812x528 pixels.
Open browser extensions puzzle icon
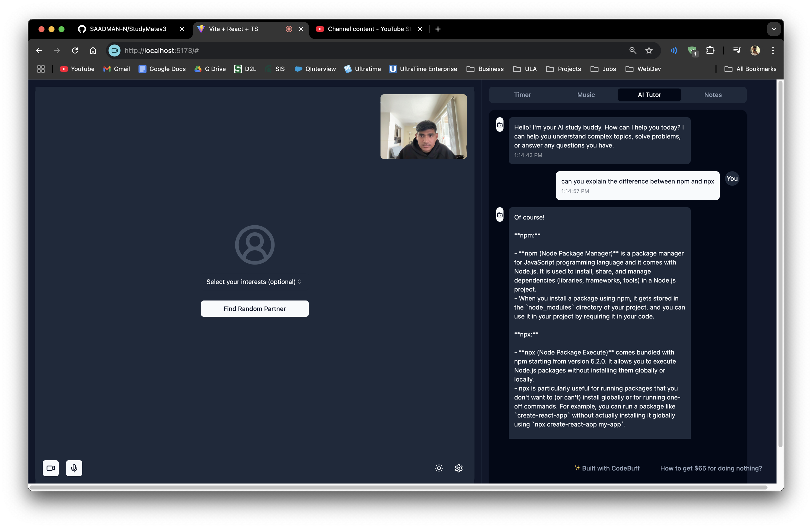click(x=710, y=50)
